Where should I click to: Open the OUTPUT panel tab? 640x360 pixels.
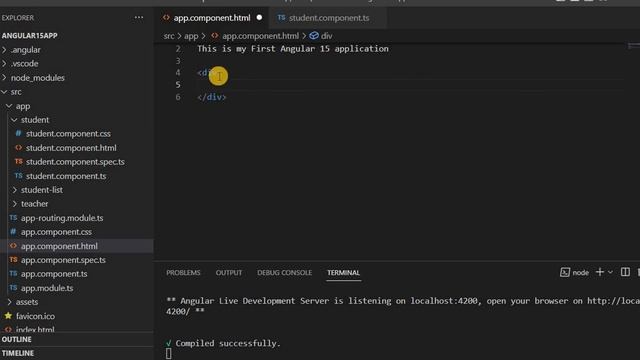point(229,273)
